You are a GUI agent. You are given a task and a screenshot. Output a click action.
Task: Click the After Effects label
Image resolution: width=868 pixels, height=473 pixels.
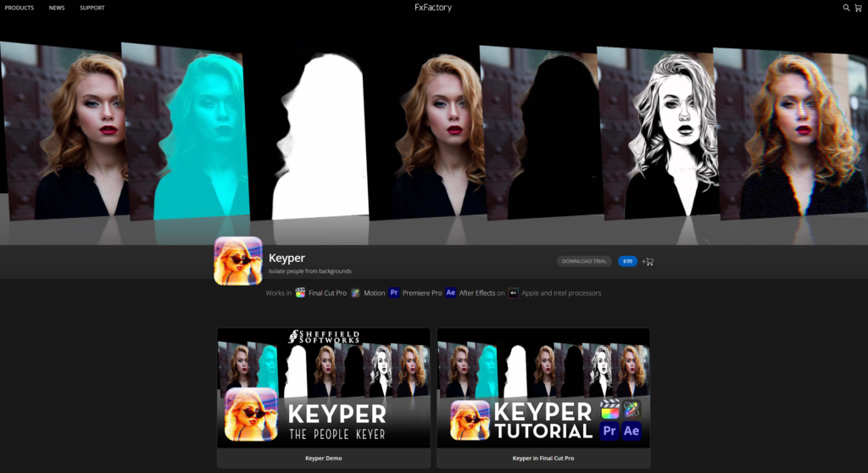click(x=477, y=293)
